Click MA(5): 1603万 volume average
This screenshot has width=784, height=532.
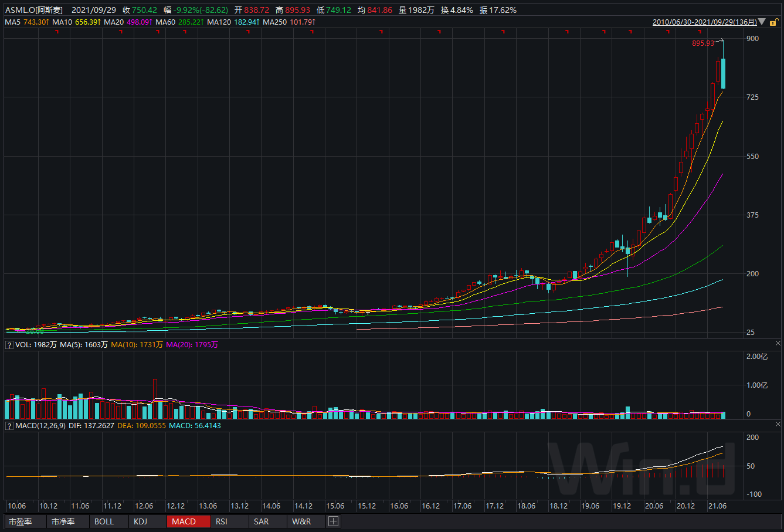83,345
